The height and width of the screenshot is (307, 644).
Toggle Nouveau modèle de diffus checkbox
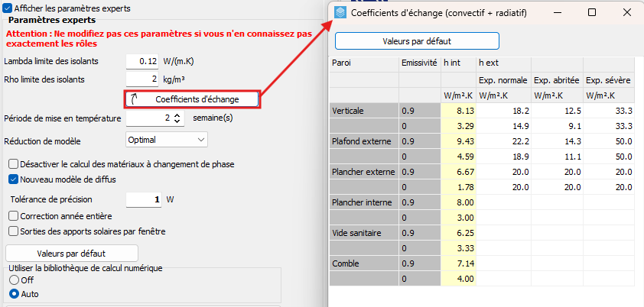click(14, 179)
